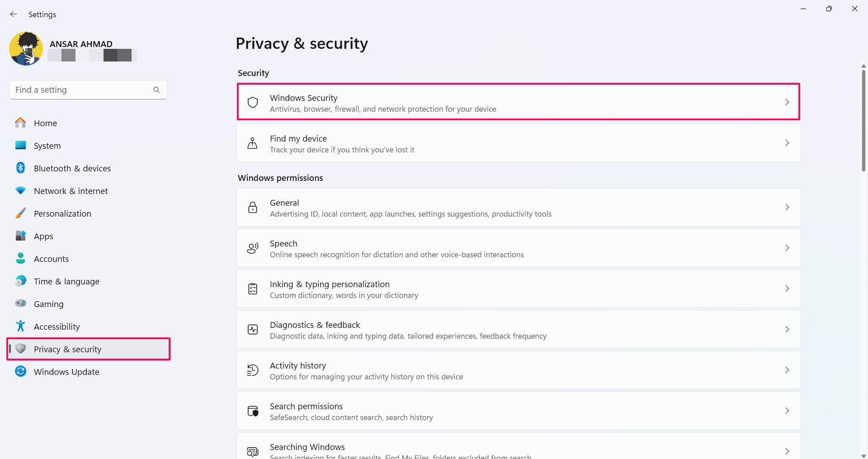Expand Search permissions with its chevron
The image size is (868, 459).
[x=787, y=411]
